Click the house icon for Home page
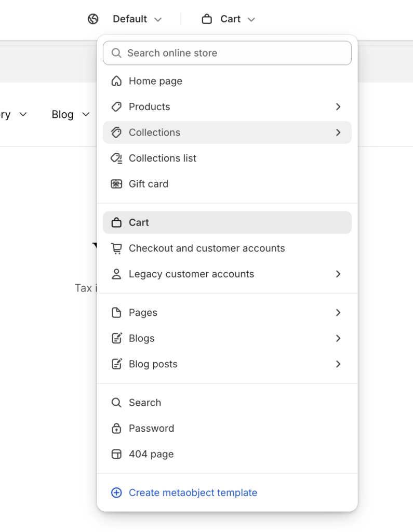Image resolution: width=413 pixels, height=532 pixels. point(116,81)
